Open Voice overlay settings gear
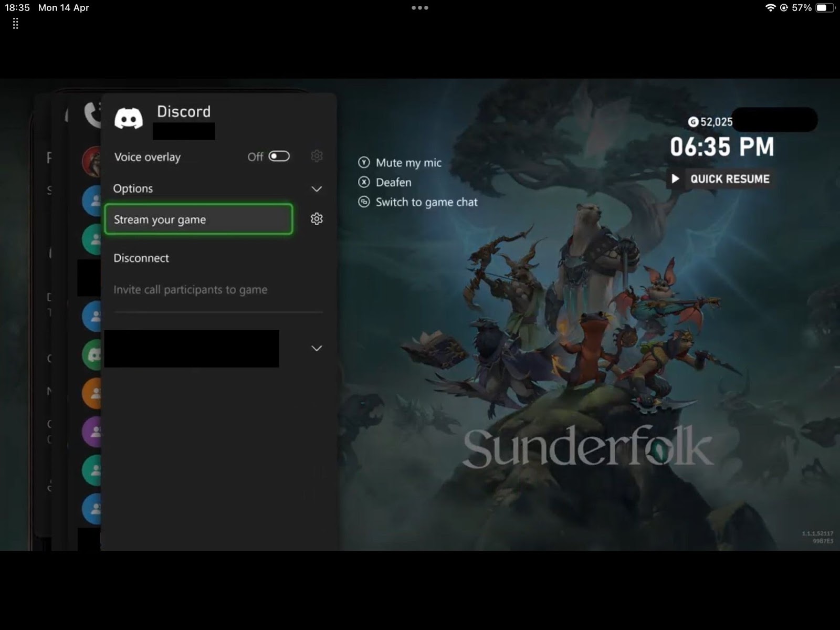This screenshot has width=840, height=630. [317, 156]
